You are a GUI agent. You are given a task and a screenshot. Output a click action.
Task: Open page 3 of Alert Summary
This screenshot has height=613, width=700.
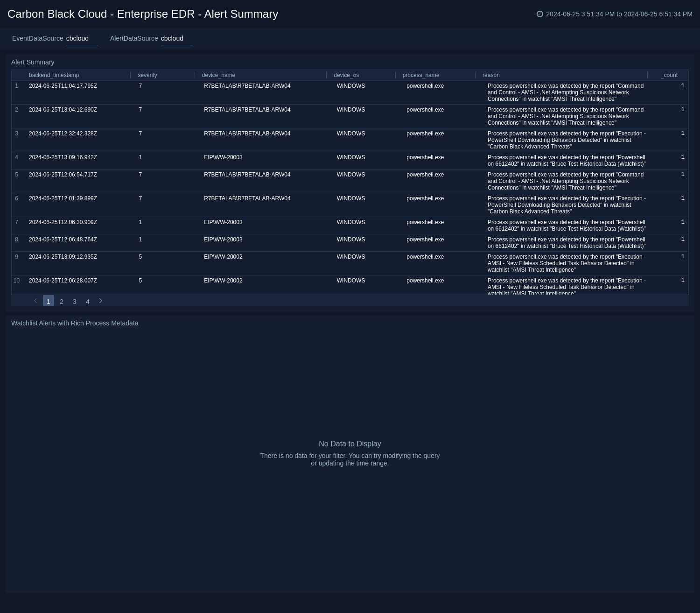click(75, 301)
